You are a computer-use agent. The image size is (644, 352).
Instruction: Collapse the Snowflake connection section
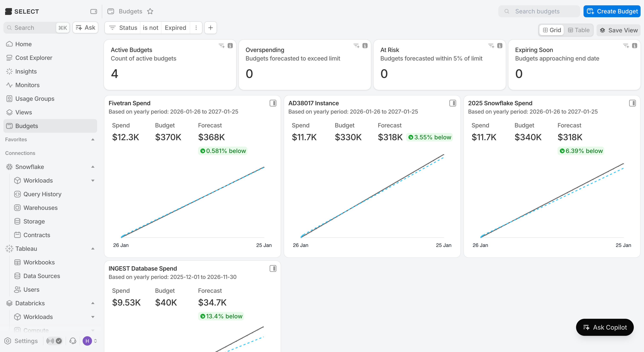pos(93,167)
